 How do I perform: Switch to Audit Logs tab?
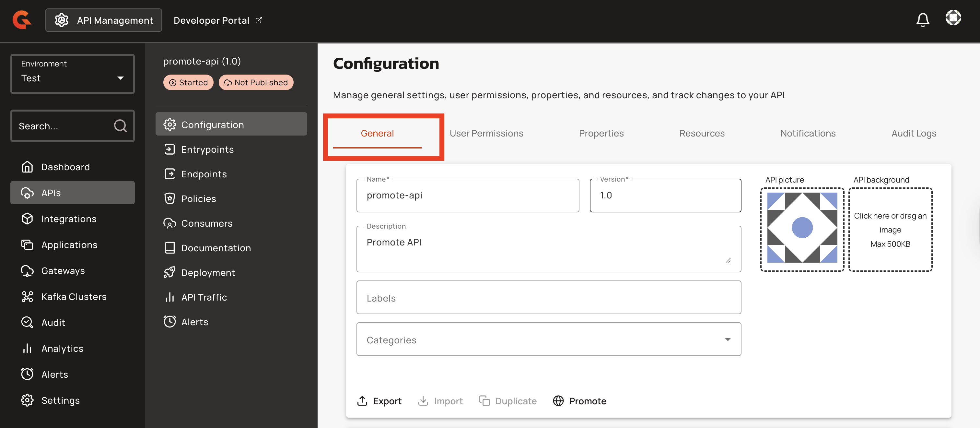[914, 133]
